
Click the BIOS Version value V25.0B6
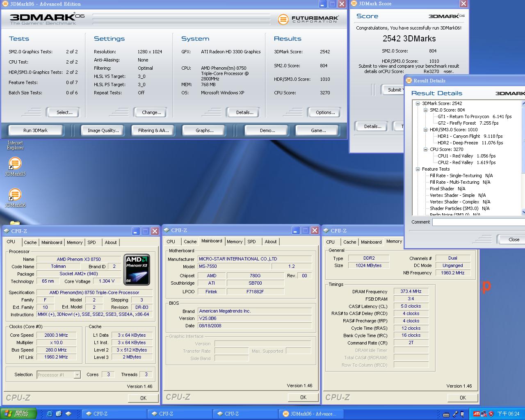click(255, 318)
